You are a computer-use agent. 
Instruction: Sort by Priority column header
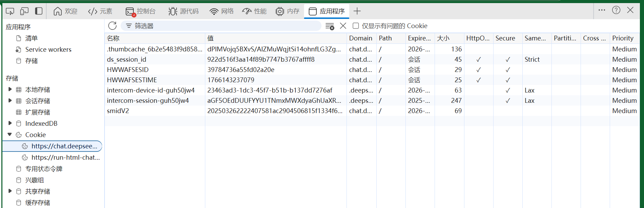[x=625, y=38]
